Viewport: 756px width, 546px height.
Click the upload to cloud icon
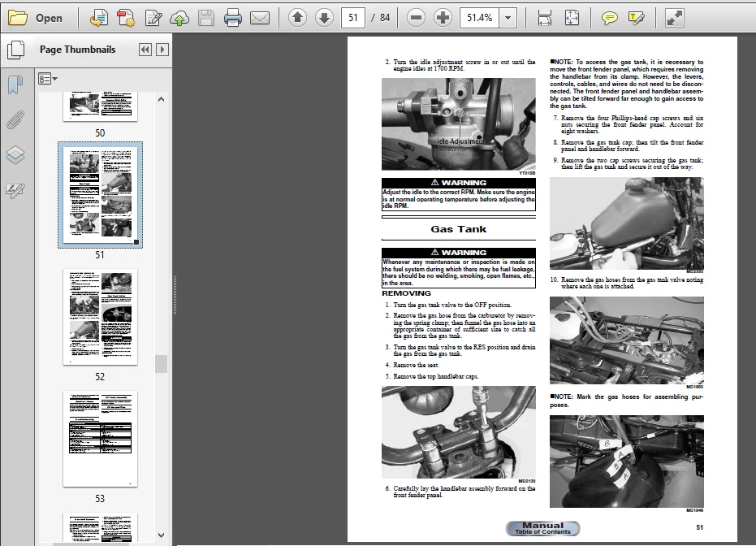[179, 19]
